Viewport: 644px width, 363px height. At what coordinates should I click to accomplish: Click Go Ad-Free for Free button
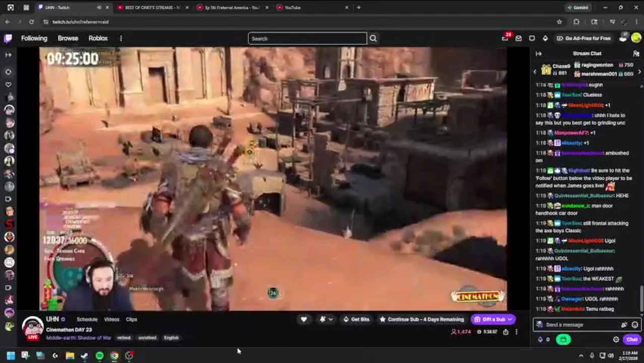584,38
